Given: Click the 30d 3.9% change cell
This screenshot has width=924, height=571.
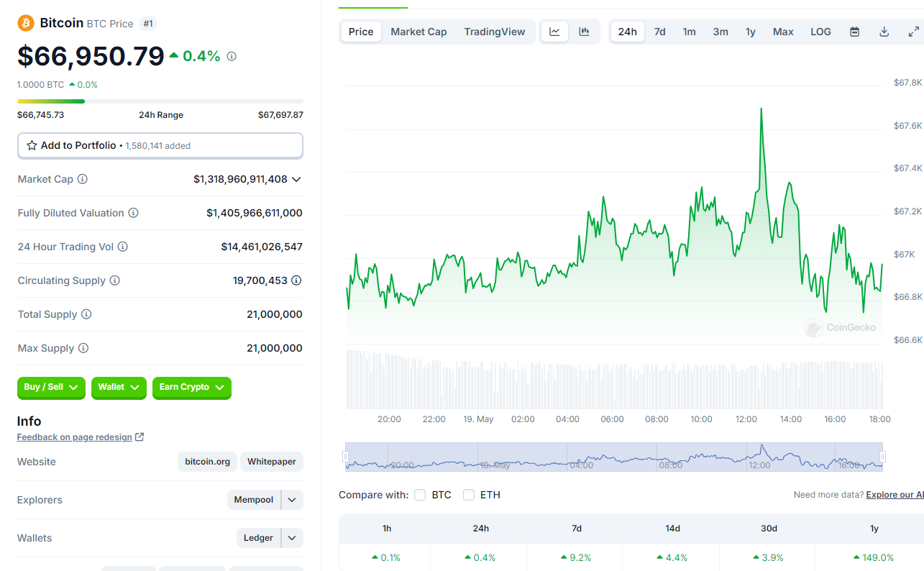Looking at the screenshot, I should [769, 557].
